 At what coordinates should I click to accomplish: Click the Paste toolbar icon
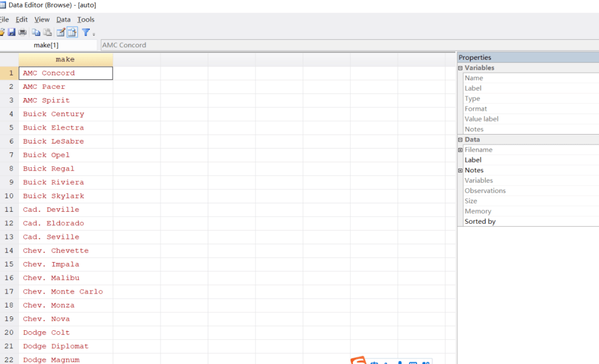pos(48,33)
